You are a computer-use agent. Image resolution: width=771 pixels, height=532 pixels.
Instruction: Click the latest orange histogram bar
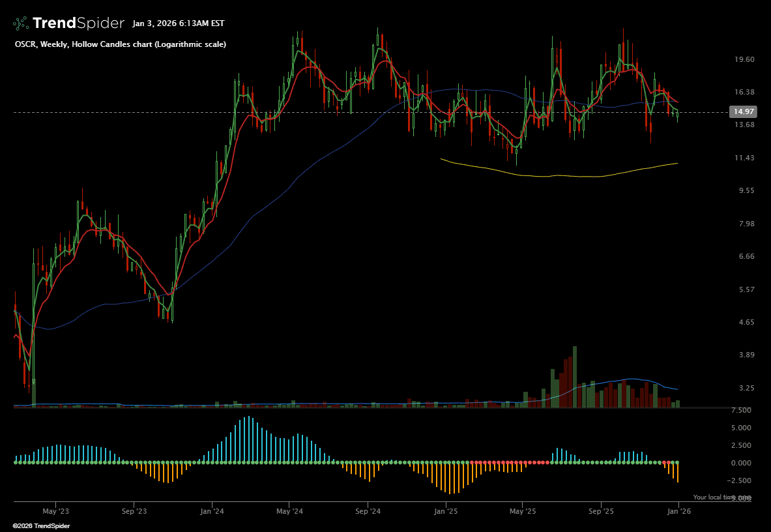click(x=678, y=473)
